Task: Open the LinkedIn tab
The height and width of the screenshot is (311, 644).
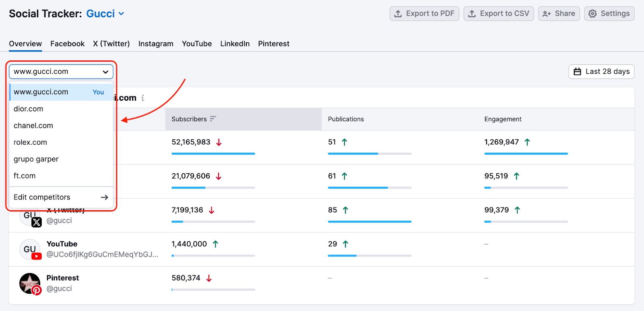Action: pyautogui.click(x=235, y=44)
